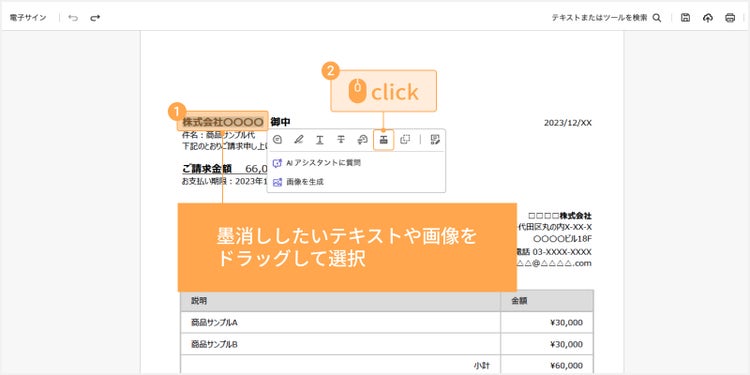The height and width of the screenshot is (375, 750).
Task: Click the ¥60,000 subtotal value
Action: click(x=567, y=366)
